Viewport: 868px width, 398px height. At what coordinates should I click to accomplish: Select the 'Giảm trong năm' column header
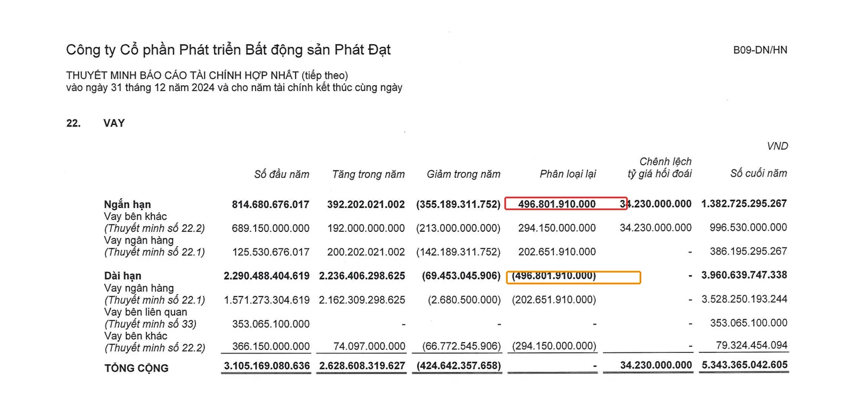point(463,174)
